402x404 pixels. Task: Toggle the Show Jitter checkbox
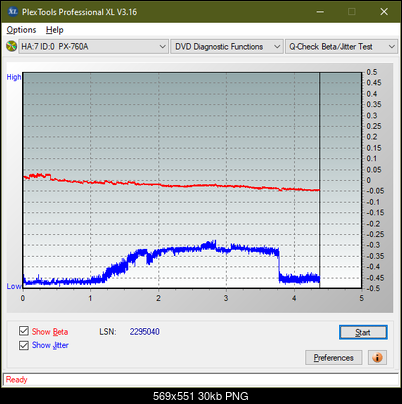coord(24,345)
